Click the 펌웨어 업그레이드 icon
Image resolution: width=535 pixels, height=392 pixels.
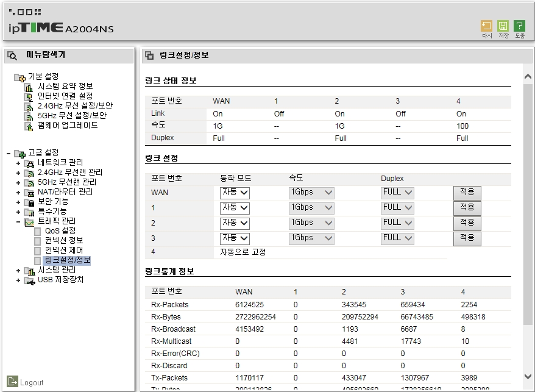click(x=29, y=127)
